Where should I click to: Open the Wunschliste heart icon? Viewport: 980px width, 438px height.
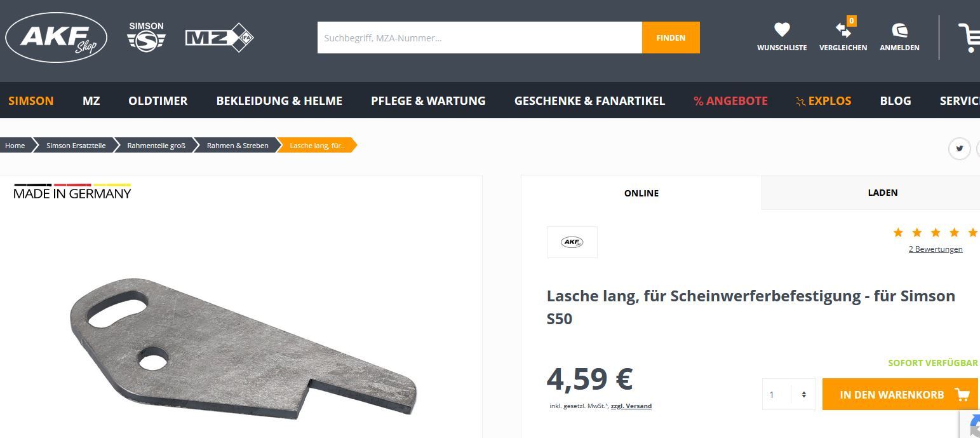tap(782, 29)
